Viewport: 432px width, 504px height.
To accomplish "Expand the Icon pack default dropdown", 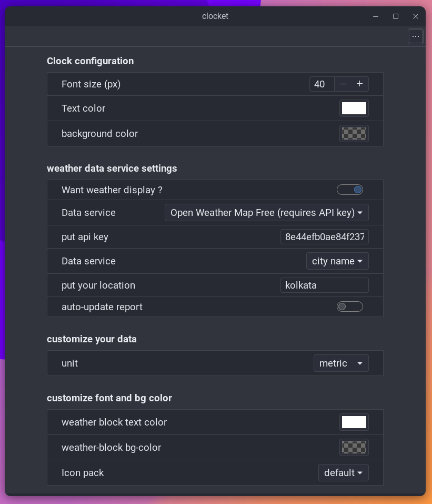I will (x=344, y=473).
